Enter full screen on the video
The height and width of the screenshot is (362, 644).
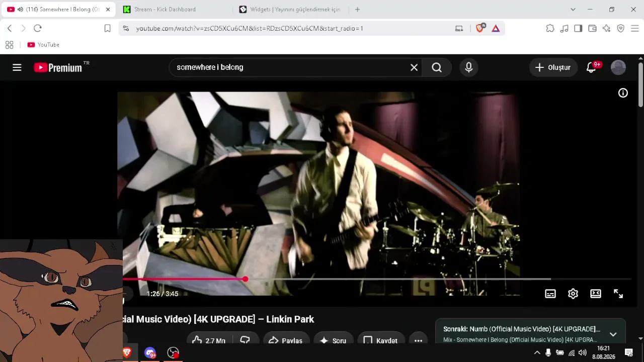coord(618,294)
